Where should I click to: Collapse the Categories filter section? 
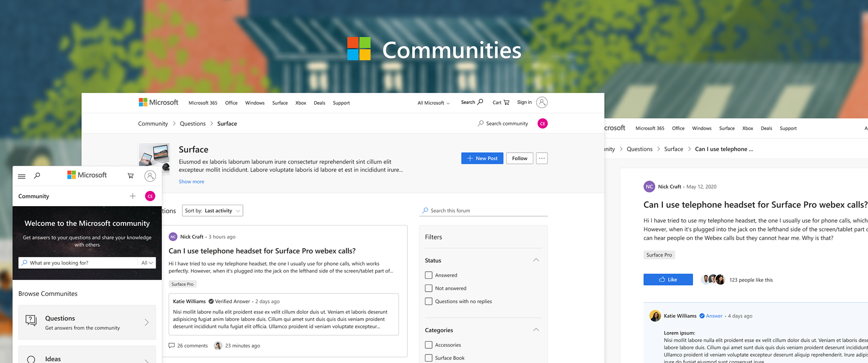(536, 330)
